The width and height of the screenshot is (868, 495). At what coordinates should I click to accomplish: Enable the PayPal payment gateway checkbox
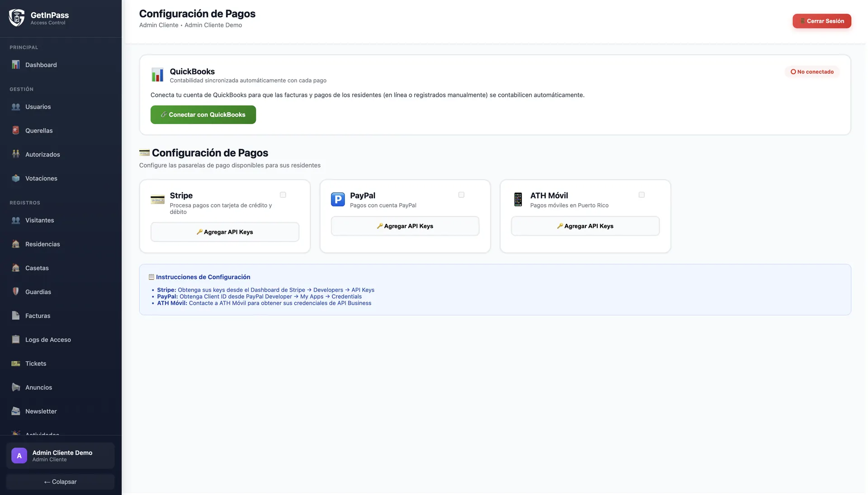(461, 195)
